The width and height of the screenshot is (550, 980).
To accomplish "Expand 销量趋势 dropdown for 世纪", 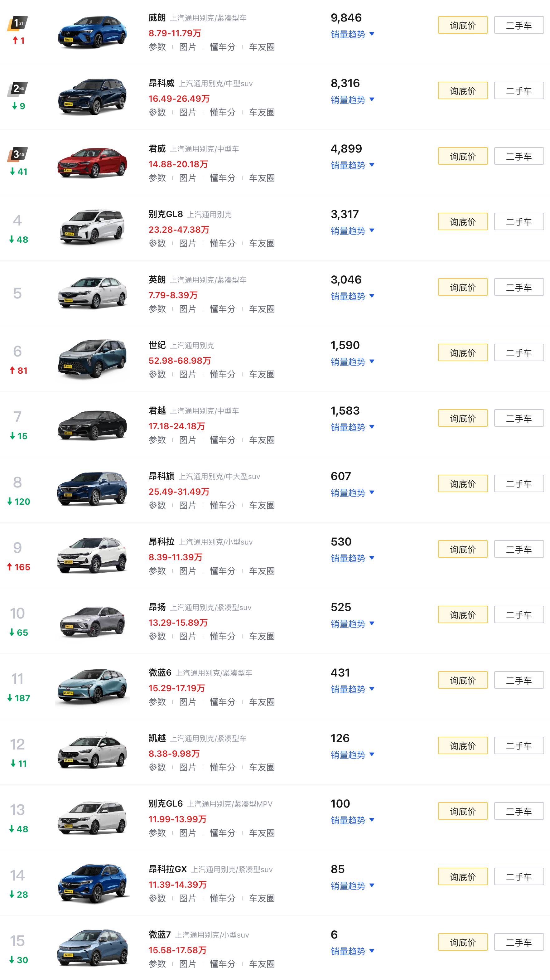I will coord(352,362).
